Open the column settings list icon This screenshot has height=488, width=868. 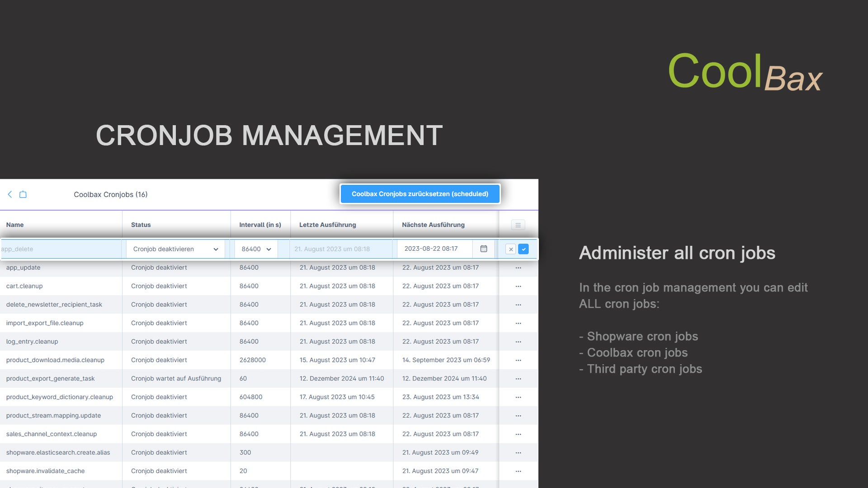518,225
